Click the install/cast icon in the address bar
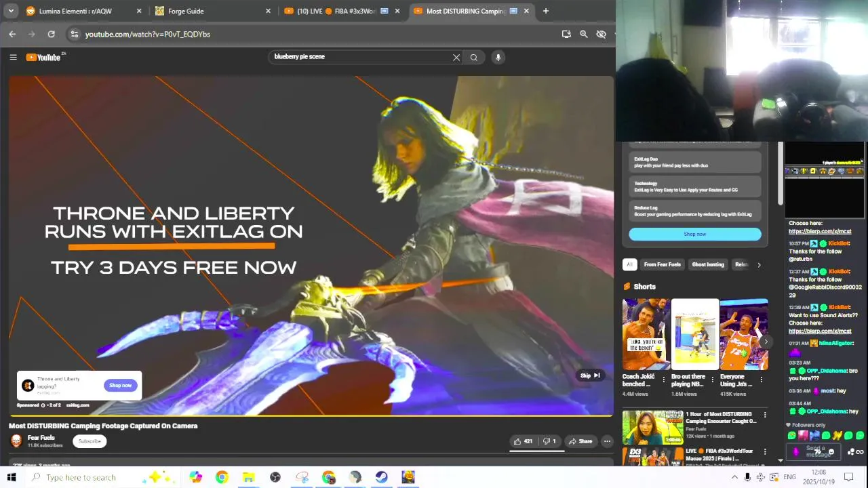 pos(566,34)
